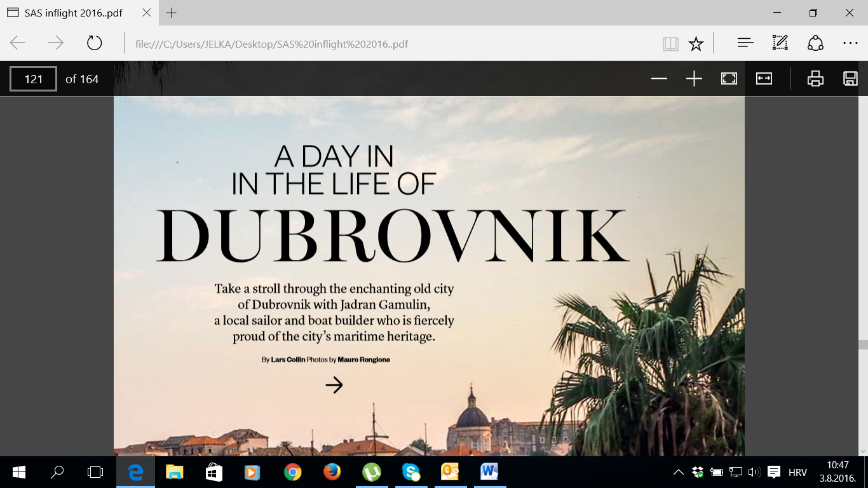Viewport: 868px width, 488px height.
Task: Check battery status tray icon
Action: point(717,472)
